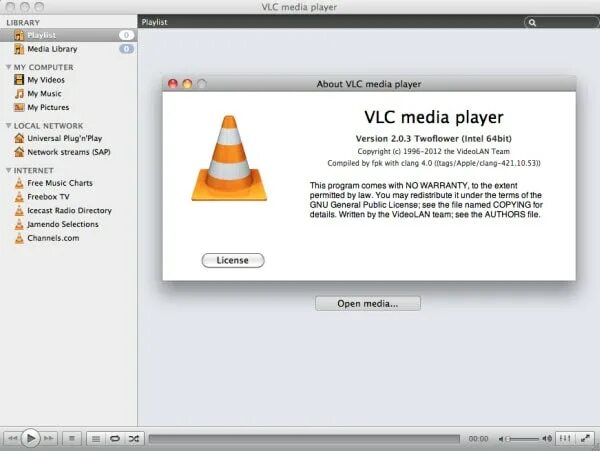Viewport: 600px width, 451px height.
Task: Select the My Music label
Action: tap(44, 94)
